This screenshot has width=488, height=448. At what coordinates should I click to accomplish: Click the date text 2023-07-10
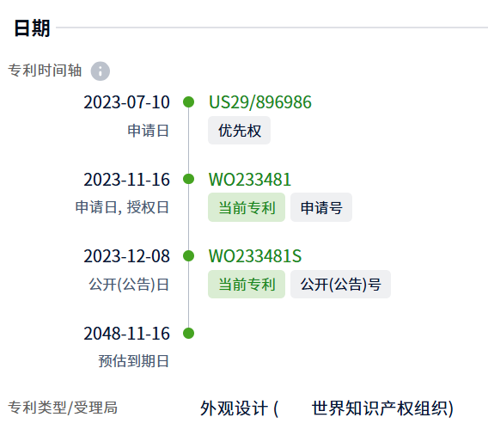pyautogui.click(x=126, y=102)
